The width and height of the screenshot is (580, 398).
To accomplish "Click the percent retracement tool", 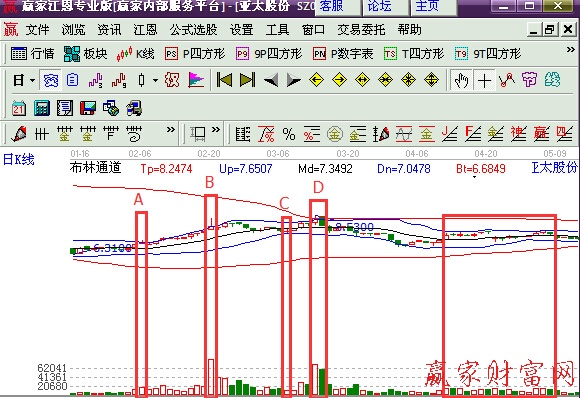I will (289, 134).
